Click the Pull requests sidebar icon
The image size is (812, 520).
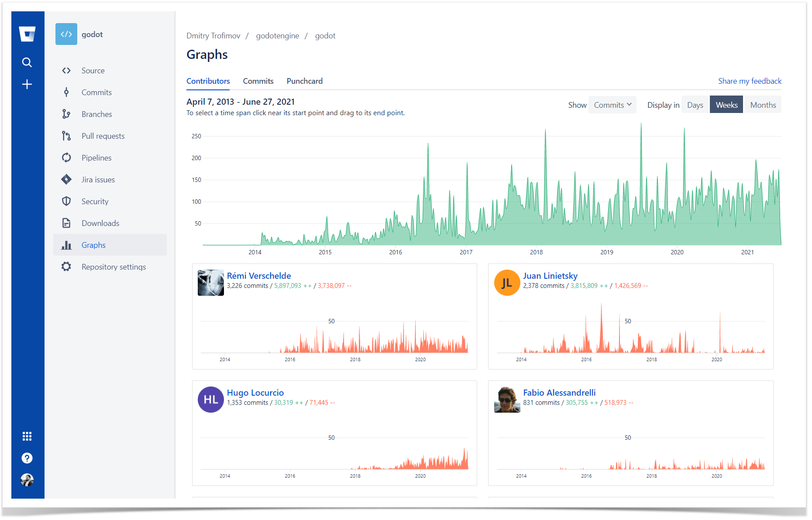coord(66,136)
